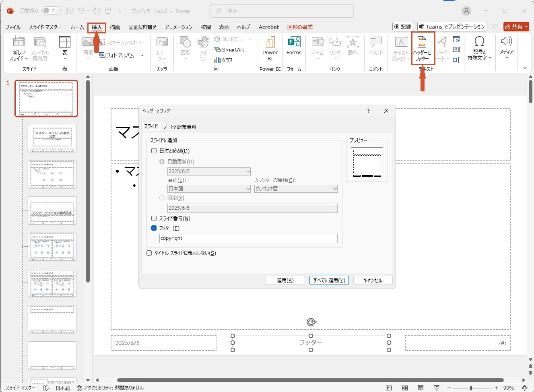Uncheck the Footer (フッター) checkbox

(x=154, y=228)
